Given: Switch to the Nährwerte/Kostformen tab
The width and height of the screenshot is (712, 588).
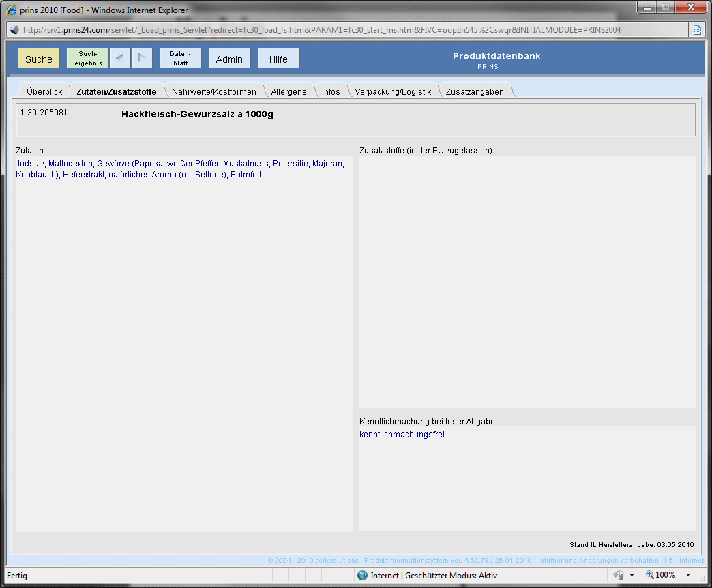Looking at the screenshot, I should pyautogui.click(x=214, y=91).
